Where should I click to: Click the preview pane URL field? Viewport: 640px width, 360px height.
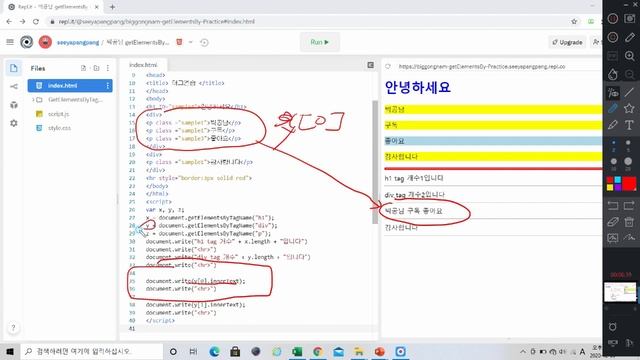point(482,66)
